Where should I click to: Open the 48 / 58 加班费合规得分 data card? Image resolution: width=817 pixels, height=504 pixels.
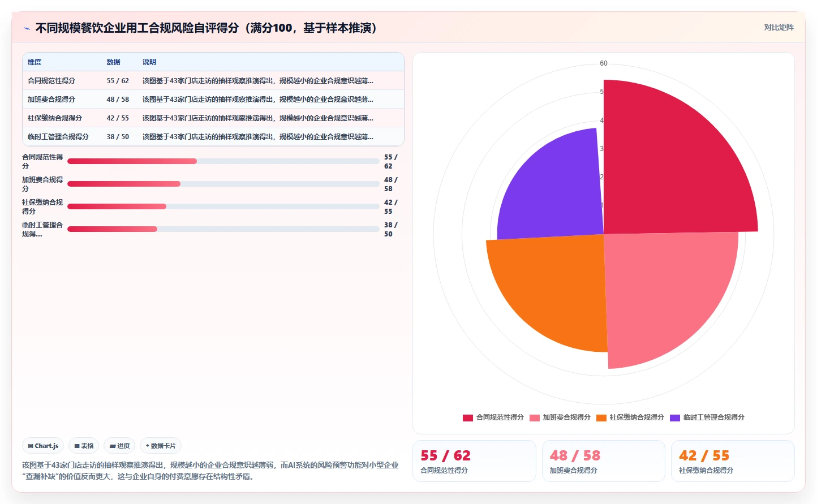(x=604, y=461)
